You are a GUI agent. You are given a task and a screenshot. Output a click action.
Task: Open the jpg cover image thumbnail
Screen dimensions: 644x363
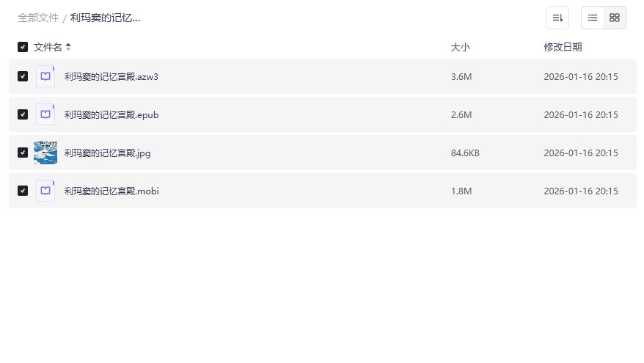(x=45, y=153)
